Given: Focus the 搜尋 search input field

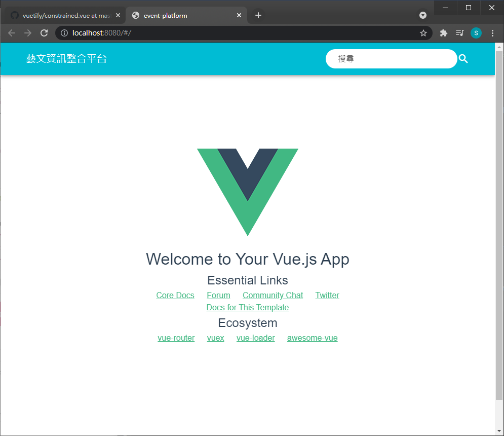Looking at the screenshot, I should [391, 59].
